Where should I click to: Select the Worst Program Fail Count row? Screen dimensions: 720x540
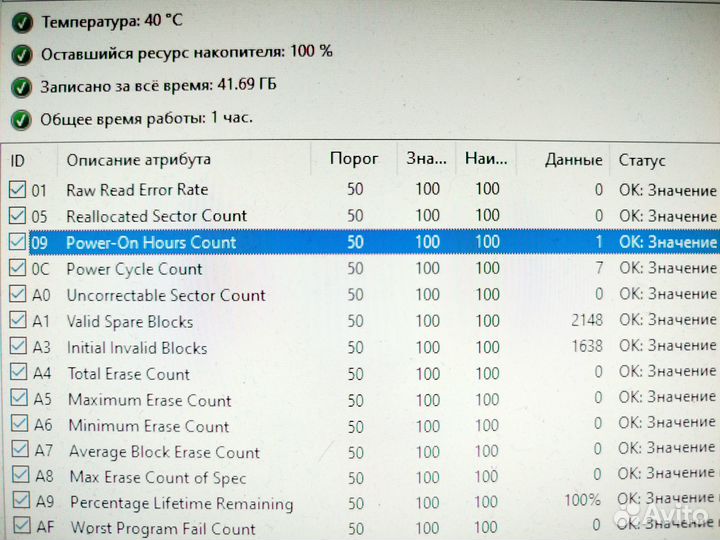162,529
